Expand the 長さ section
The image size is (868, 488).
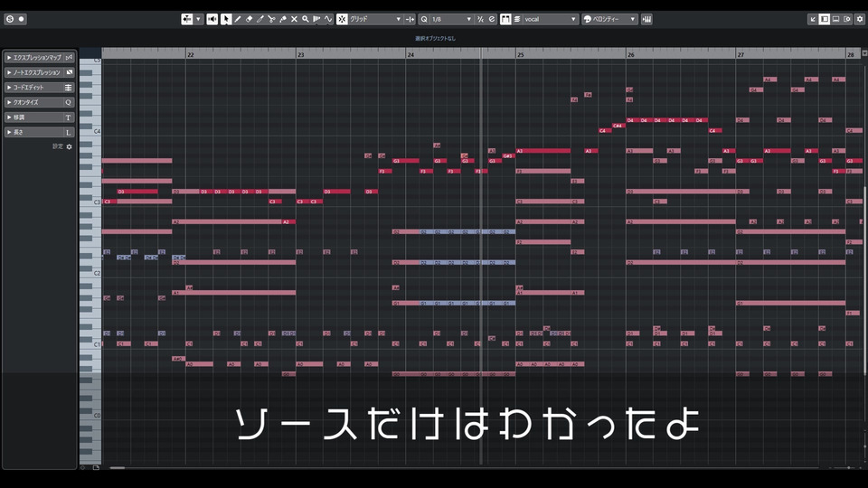click(39, 132)
